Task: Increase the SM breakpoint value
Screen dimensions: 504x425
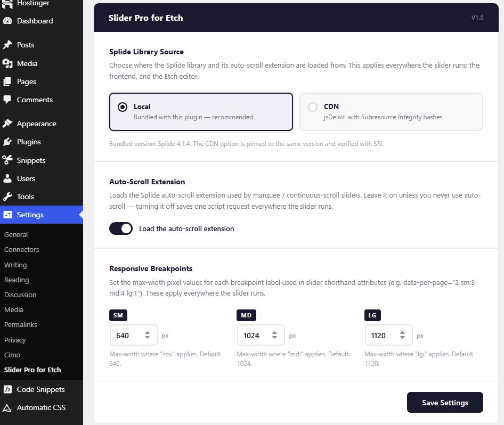Action: coord(147,333)
